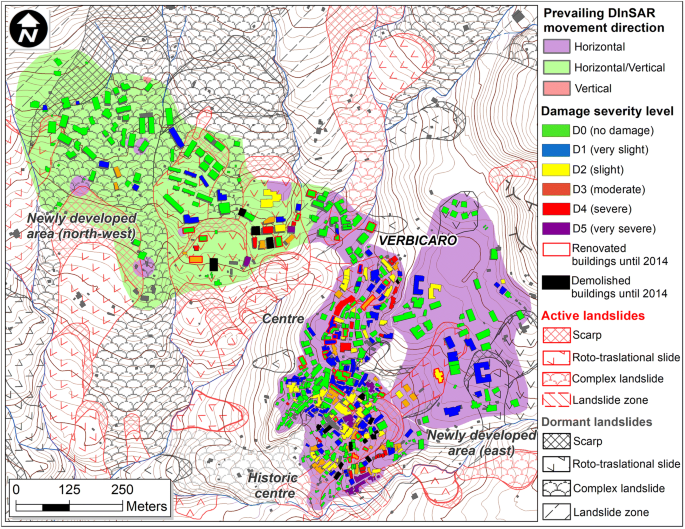Screen dimensions: 685x529
Task: Click the Demolished buildings black symbol
Action: 556,282
